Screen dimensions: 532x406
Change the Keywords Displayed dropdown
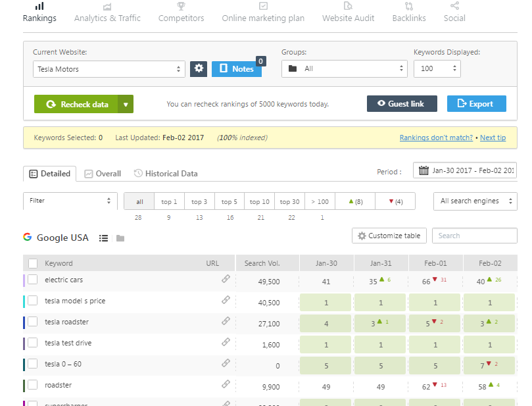point(437,68)
